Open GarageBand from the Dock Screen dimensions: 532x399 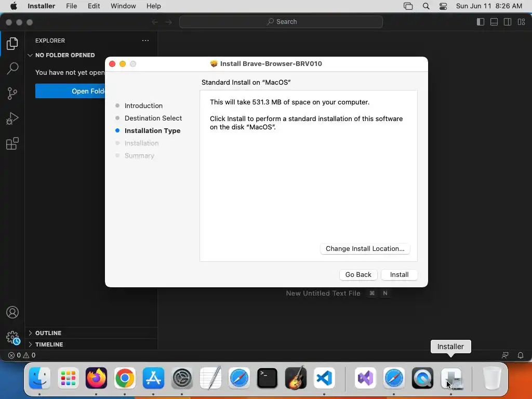coord(296,378)
